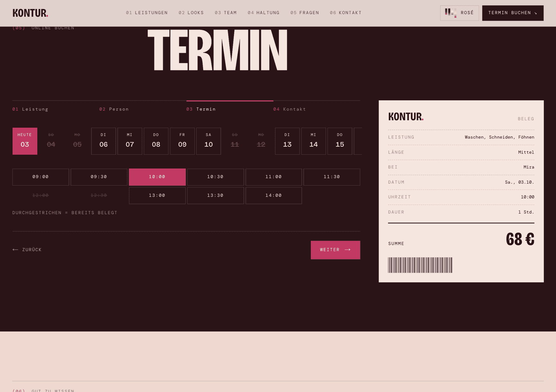
Task: Open the 05 Fragen nav link
Action: tap(305, 13)
